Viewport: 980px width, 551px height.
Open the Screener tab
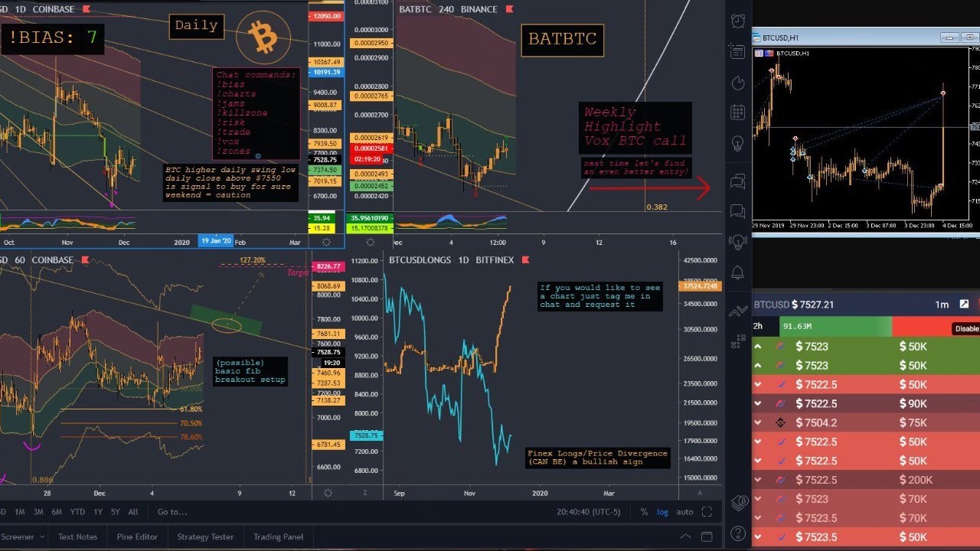coord(18,536)
